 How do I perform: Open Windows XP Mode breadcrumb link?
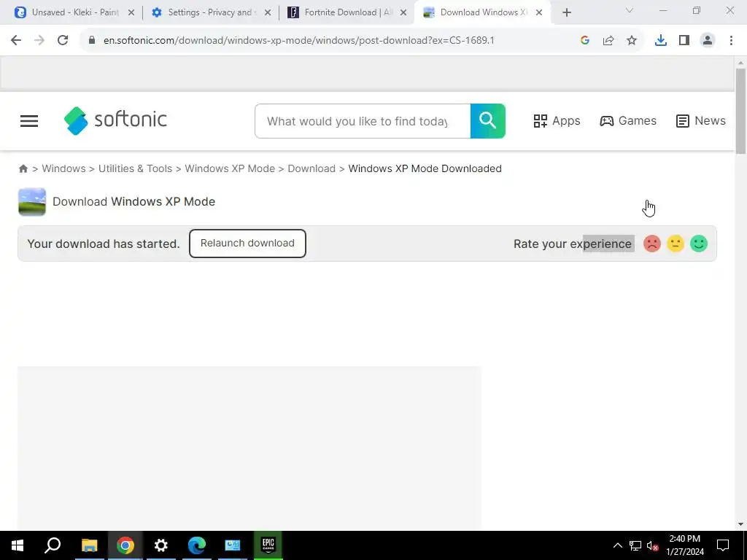coord(230,168)
